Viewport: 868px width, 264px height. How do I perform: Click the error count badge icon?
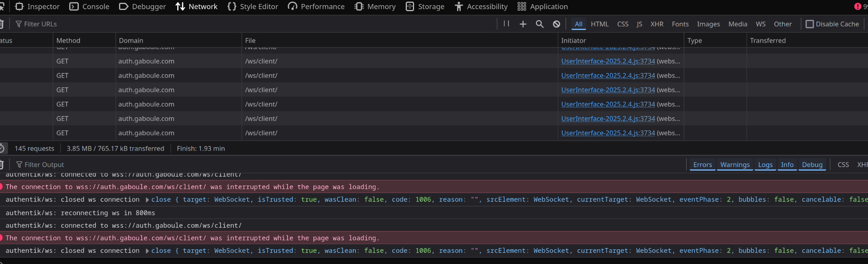858,6
